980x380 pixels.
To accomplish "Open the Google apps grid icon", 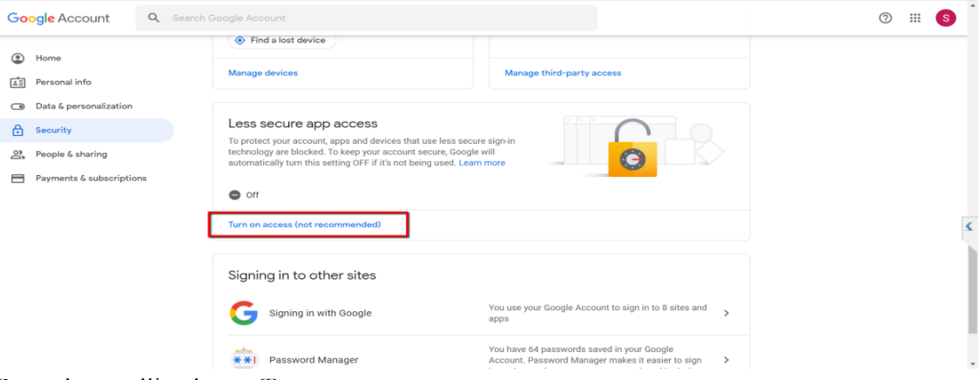I will 915,17.
